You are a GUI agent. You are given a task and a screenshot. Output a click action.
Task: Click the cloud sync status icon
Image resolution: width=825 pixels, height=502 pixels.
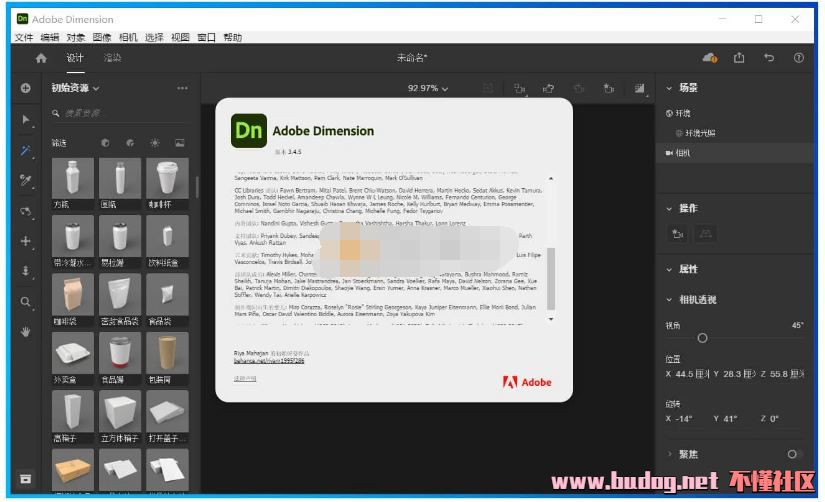coord(710,58)
